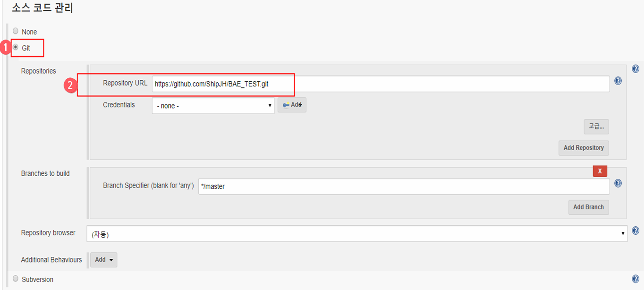Click the Branches to build label
This screenshot has width=644, height=290.
coord(45,173)
